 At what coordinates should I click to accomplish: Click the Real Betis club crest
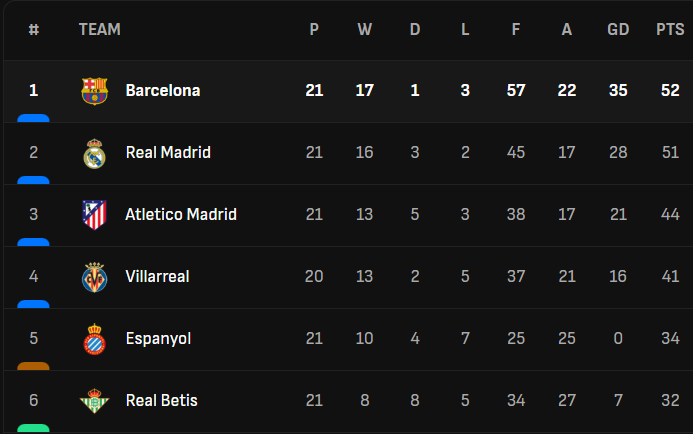94,401
